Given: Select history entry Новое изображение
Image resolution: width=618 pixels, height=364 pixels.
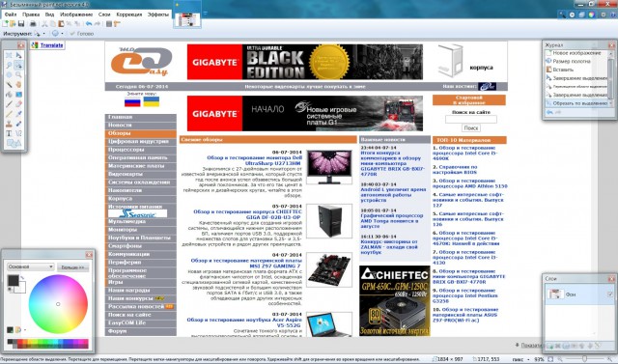Looking at the screenshot, I should (576, 53).
